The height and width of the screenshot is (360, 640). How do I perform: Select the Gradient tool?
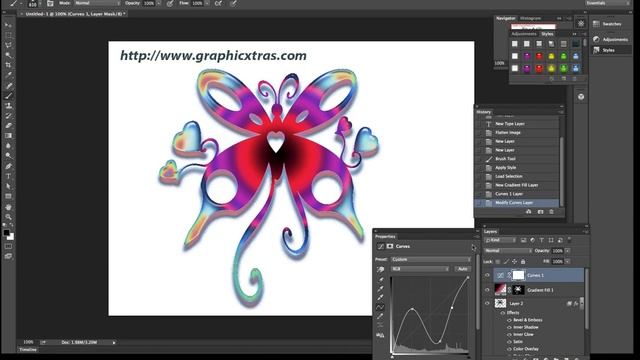tap(8, 136)
